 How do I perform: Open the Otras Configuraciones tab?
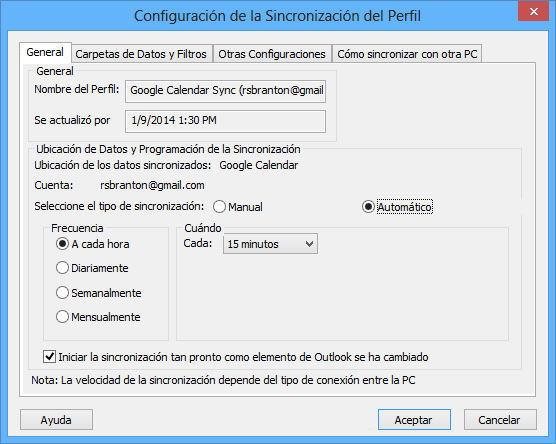(x=272, y=54)
